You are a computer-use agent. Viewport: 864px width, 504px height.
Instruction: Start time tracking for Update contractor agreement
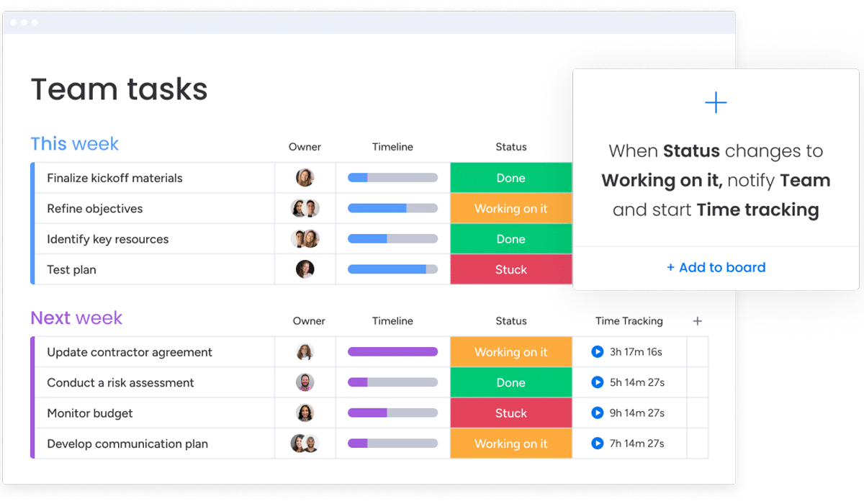coord(597,352)
